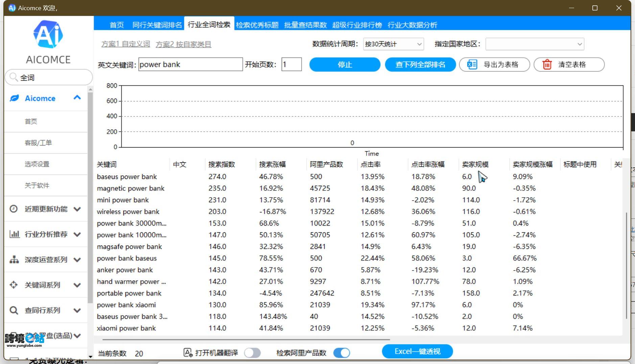635x364 pixels.
Task: Open the 批量查结果数 tab
Action: coord(305,25)
